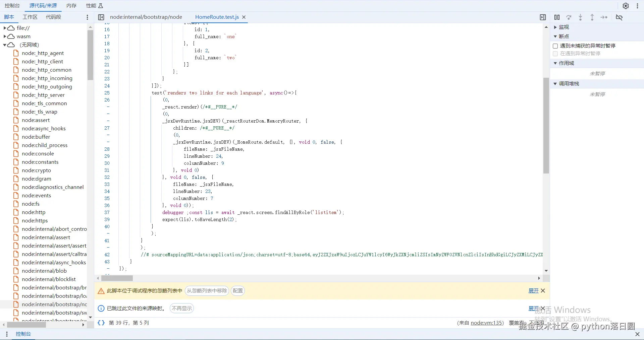Open more navigator tabs menu
Viewport: 644px width, 340px height.
tap(87, 17)
